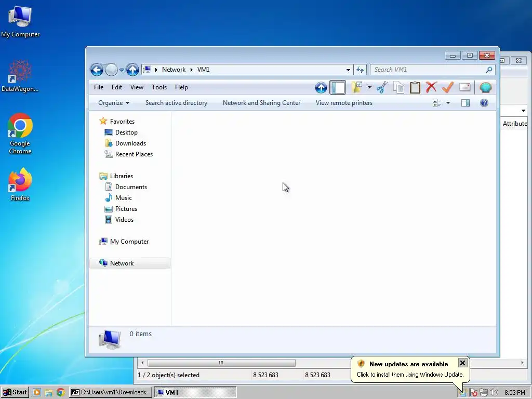This screenshot has height=399, width=532.
Task: Select Downloads under Favorites
Action: [125, 143]
